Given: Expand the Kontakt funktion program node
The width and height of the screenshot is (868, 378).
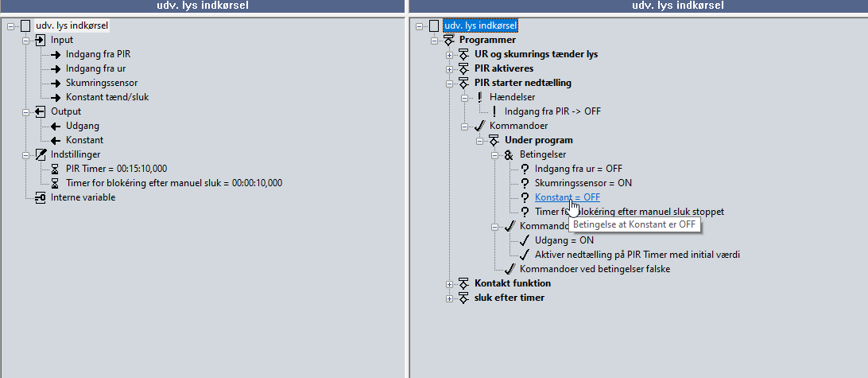Looking at the screenshot, I should point(449,283).
